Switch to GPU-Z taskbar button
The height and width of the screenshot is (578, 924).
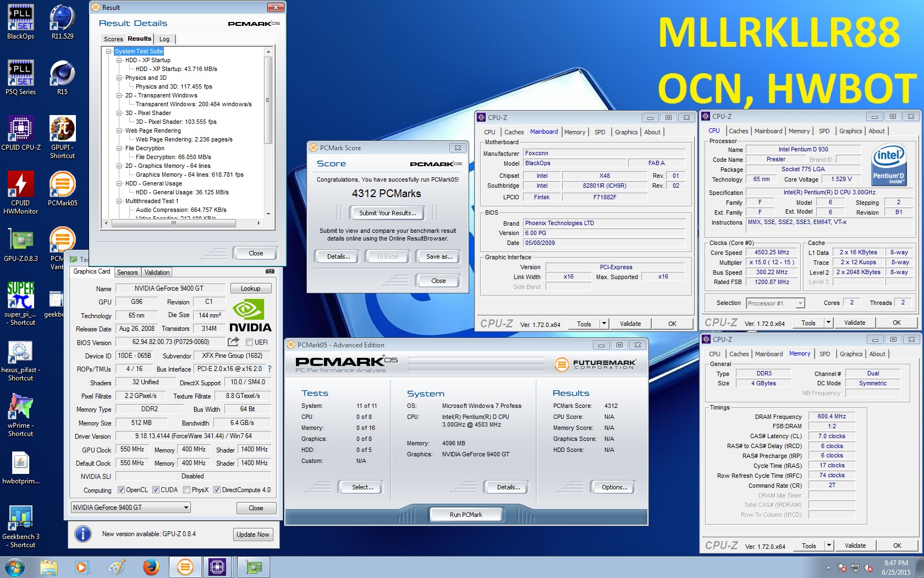tap(254, 567)
